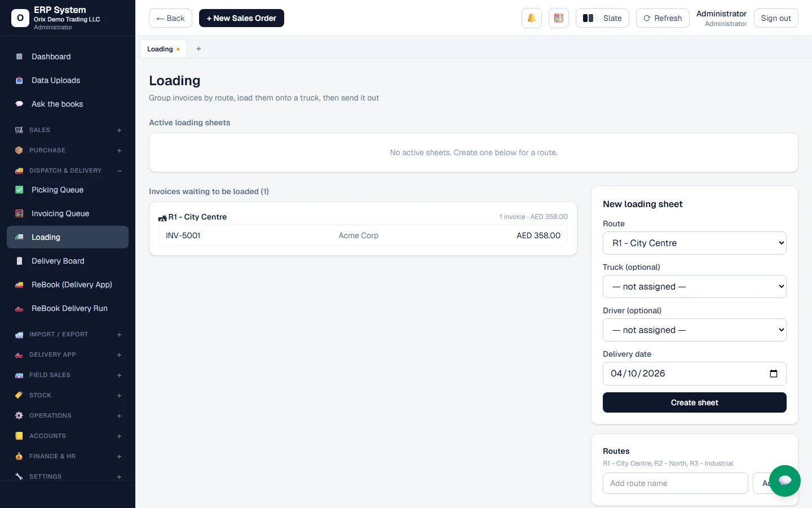Expand the STOCK section

68,395
